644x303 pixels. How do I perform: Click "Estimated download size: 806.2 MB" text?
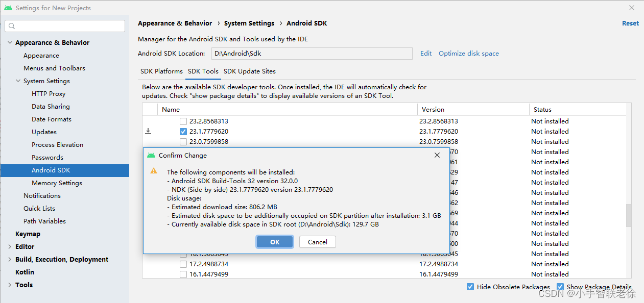point(224,207)
